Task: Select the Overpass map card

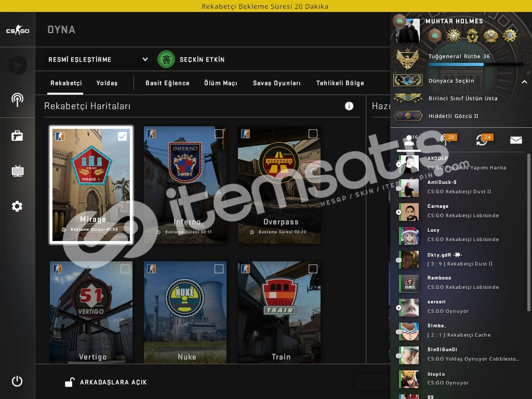Action: [279, 185]
